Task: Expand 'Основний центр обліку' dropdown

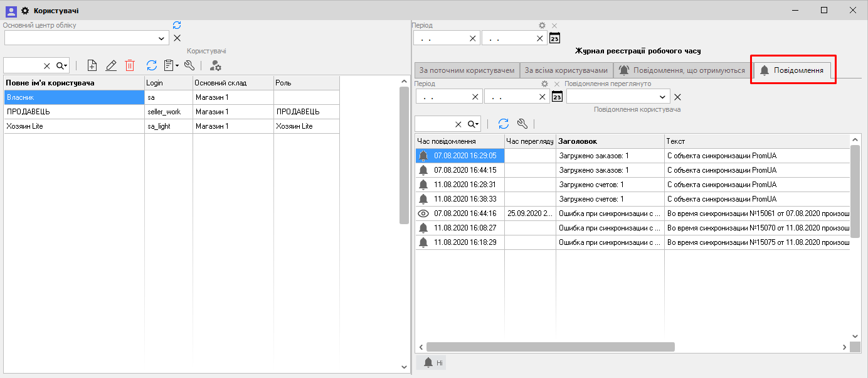Action: click(x=162, y=38)
